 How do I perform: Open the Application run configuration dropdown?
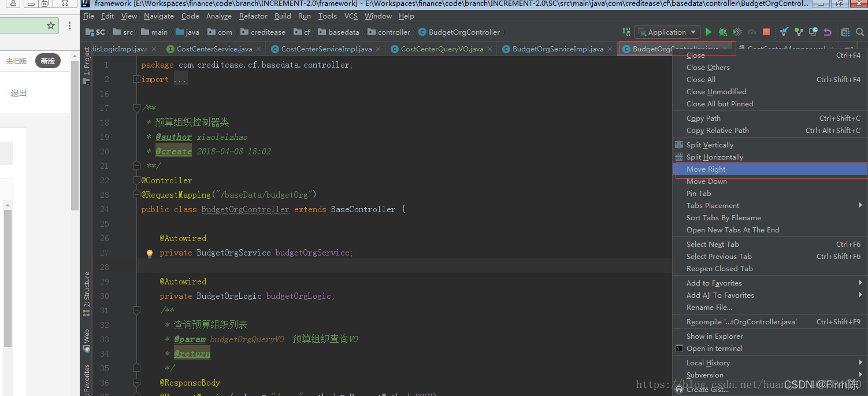tap(667, 32)
